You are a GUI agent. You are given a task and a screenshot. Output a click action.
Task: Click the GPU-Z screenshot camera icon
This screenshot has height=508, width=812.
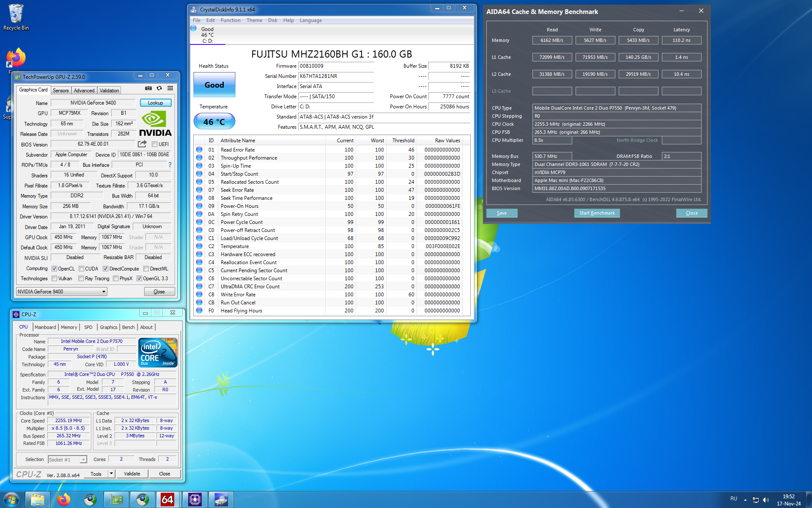pos(148,88)
